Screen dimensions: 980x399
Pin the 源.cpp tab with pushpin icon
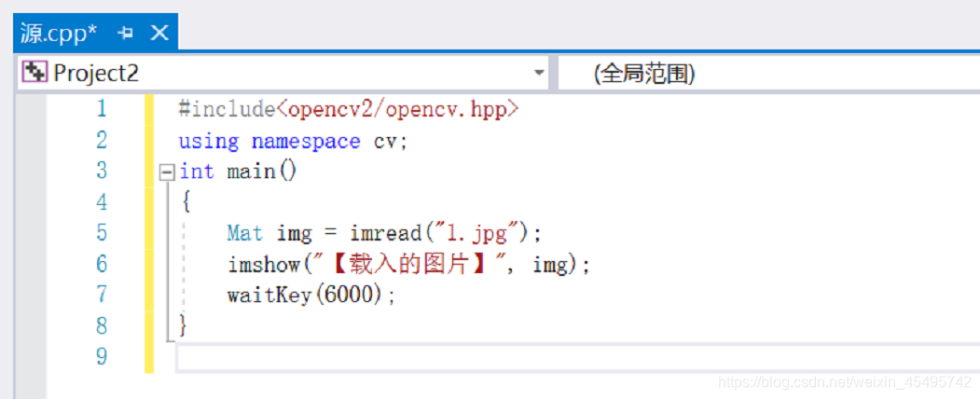pyautogui.click(x=126, y=33)
